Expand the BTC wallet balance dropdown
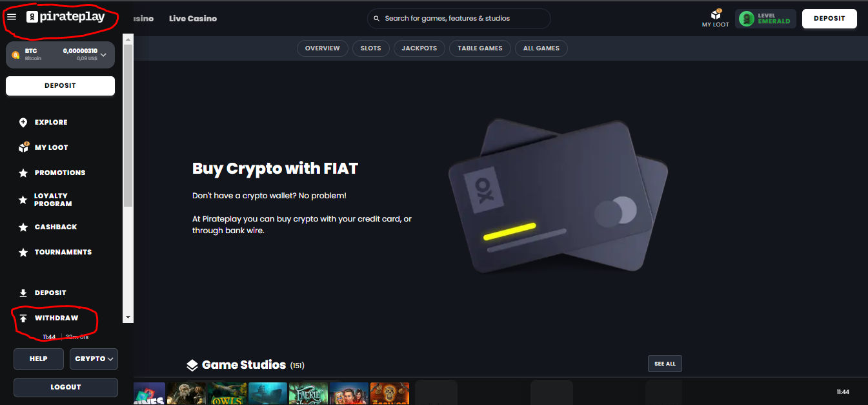The image size is (868, 405). pos(103,55)
